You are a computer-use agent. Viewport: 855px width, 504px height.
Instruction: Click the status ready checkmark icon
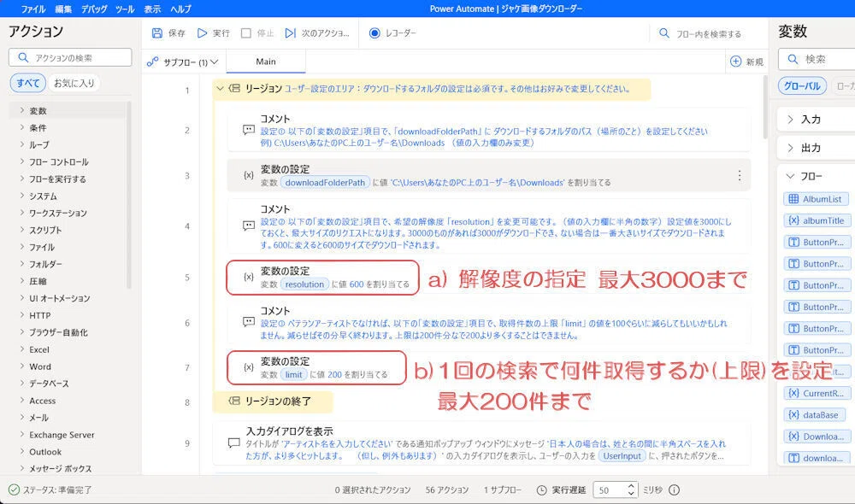15,489
